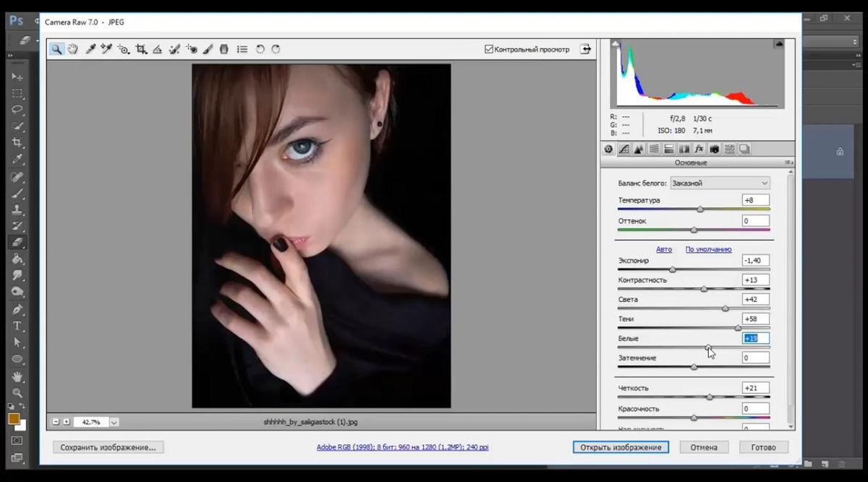
Task: Open the Tone Curve panel tab
Action: tap(624, 149)
